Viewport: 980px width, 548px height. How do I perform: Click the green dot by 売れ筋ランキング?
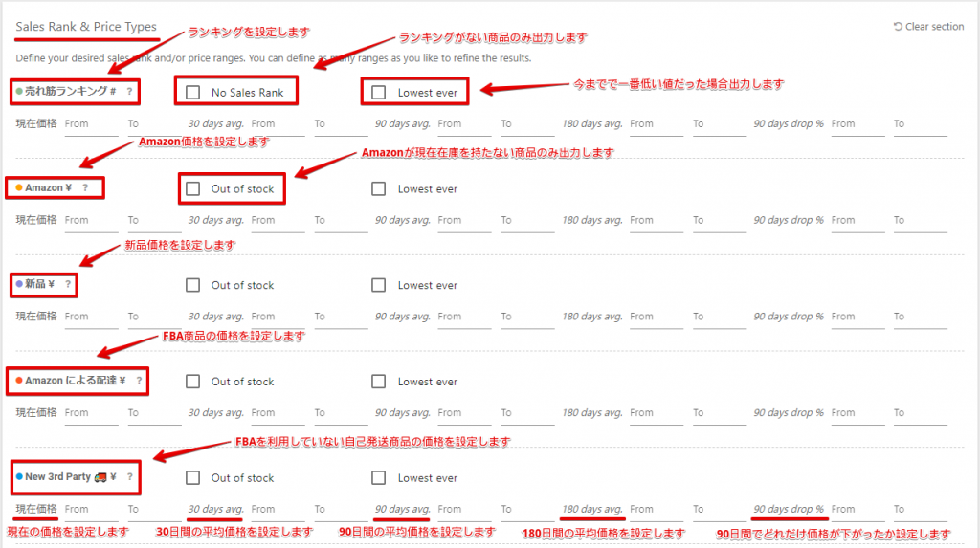click(19, 92)
